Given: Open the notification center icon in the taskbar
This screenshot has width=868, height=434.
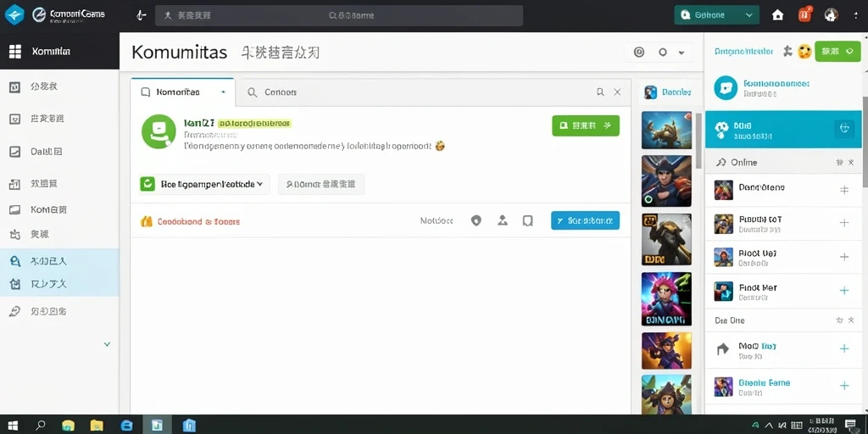Looking at the screenshot, I should [850, 426].
